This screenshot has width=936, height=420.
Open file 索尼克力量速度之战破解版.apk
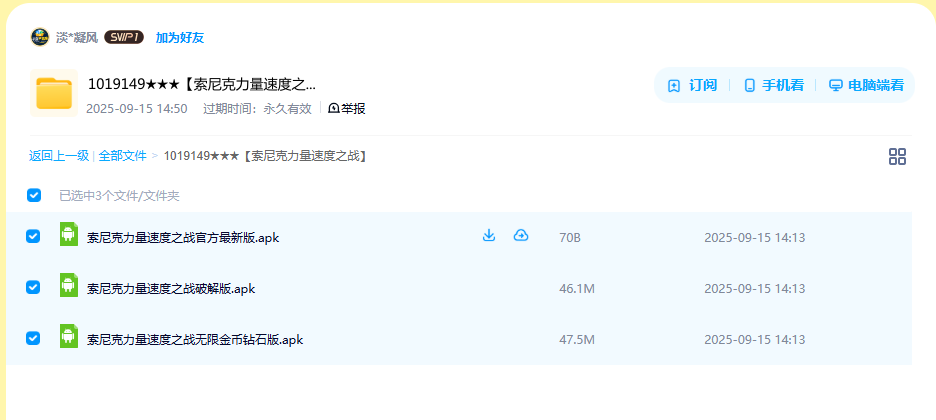(171, 289)
